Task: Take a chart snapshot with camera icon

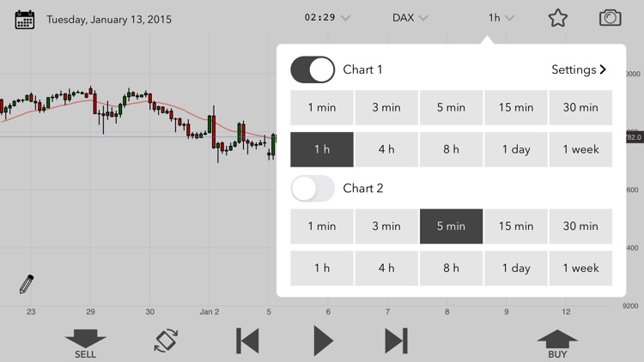Action: (x=610, y=18)
